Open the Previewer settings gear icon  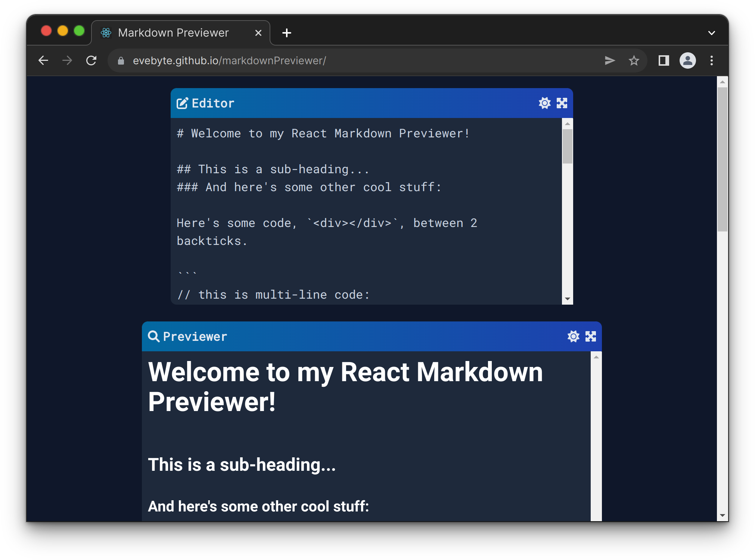(x=573, y=336)
